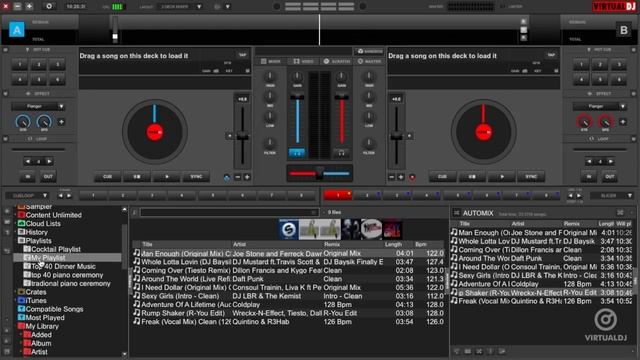Image resolution: width=640 pixels, height=360 pixels.
Task: Click the CUE button on left deck
Action: 107,177
